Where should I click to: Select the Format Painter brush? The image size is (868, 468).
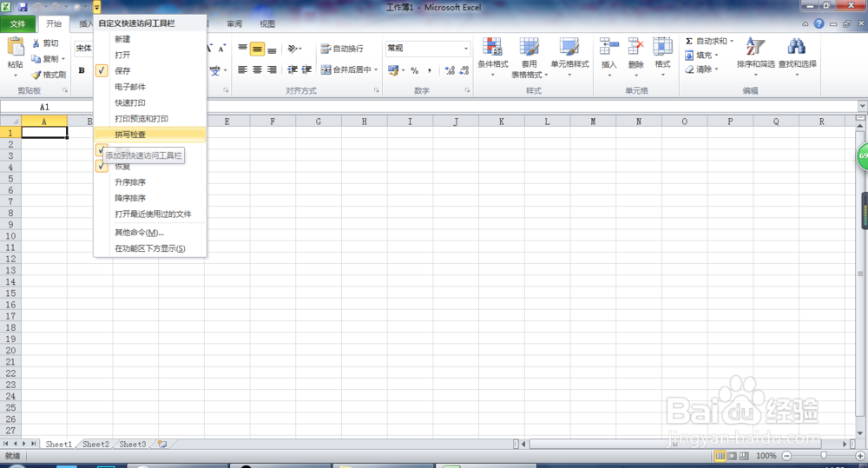(x=36, y=74)
